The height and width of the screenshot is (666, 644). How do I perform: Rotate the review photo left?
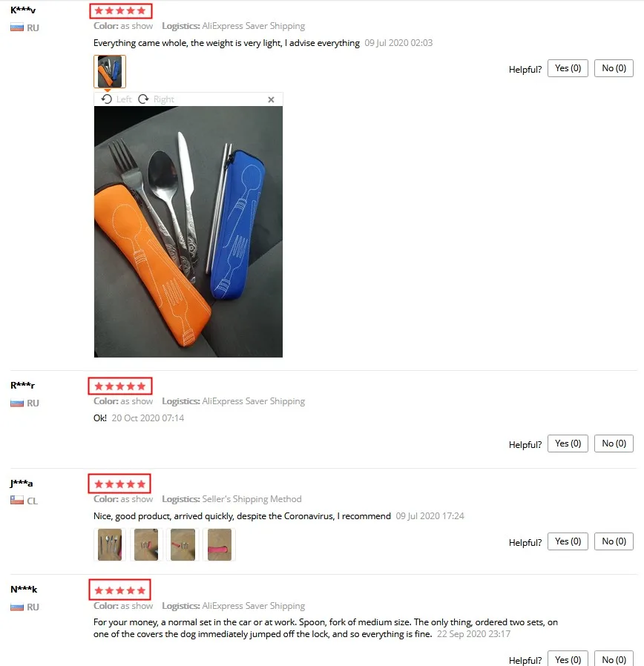tap(116, 99)
